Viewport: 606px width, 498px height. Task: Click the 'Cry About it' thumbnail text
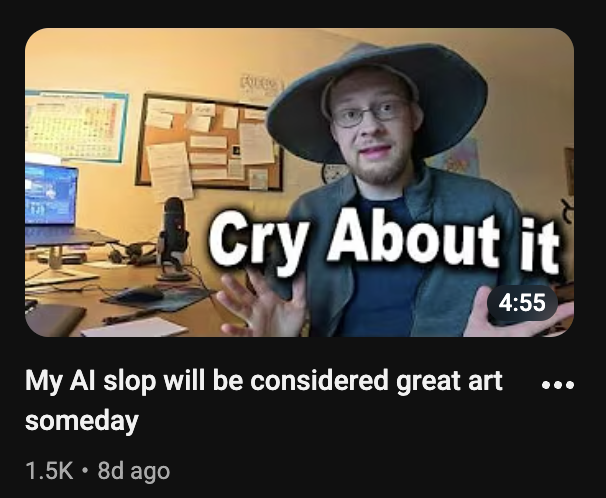384,241
